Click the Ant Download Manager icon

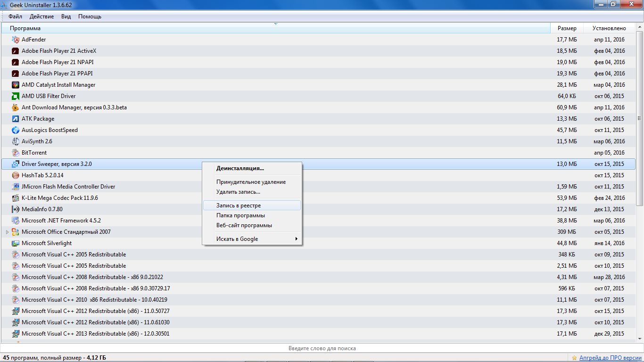[x=15, y=107]
